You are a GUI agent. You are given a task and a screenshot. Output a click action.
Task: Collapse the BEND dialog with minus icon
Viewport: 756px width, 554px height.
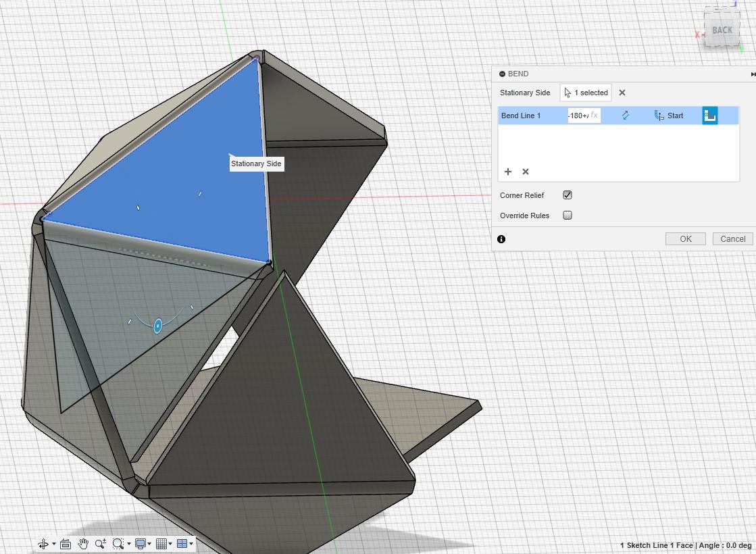coord(503,74)
